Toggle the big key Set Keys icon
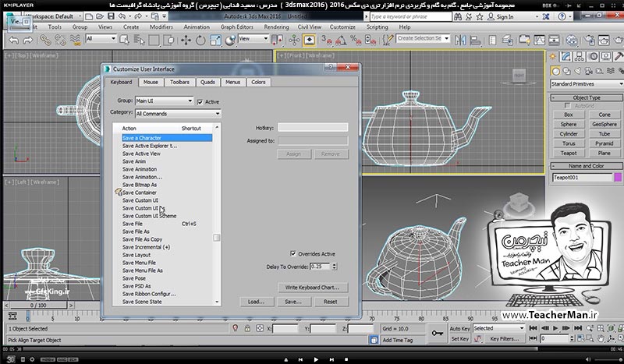624x364 pixels. [x=438, y=334]
